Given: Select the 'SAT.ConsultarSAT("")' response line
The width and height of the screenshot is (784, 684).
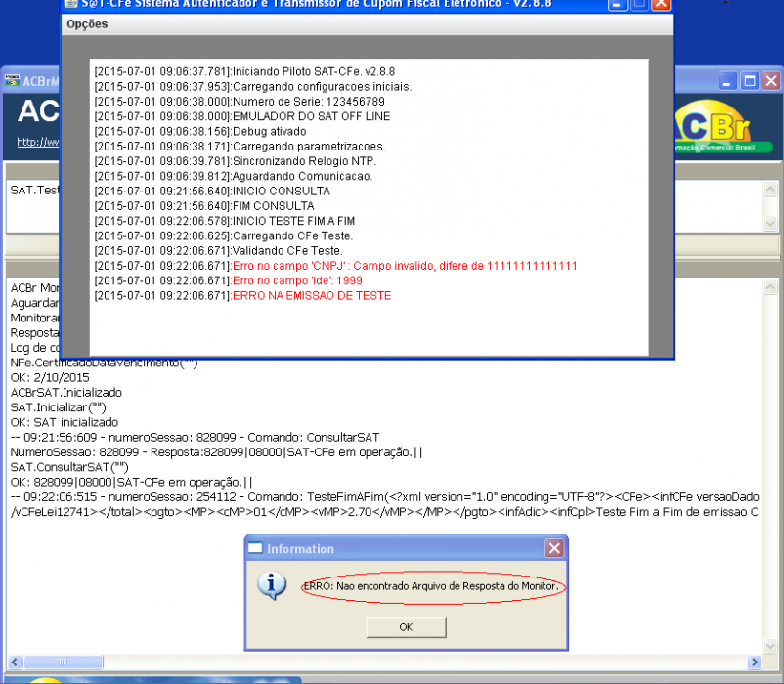Looking at the screenshot, I should (x=69, y=467).
